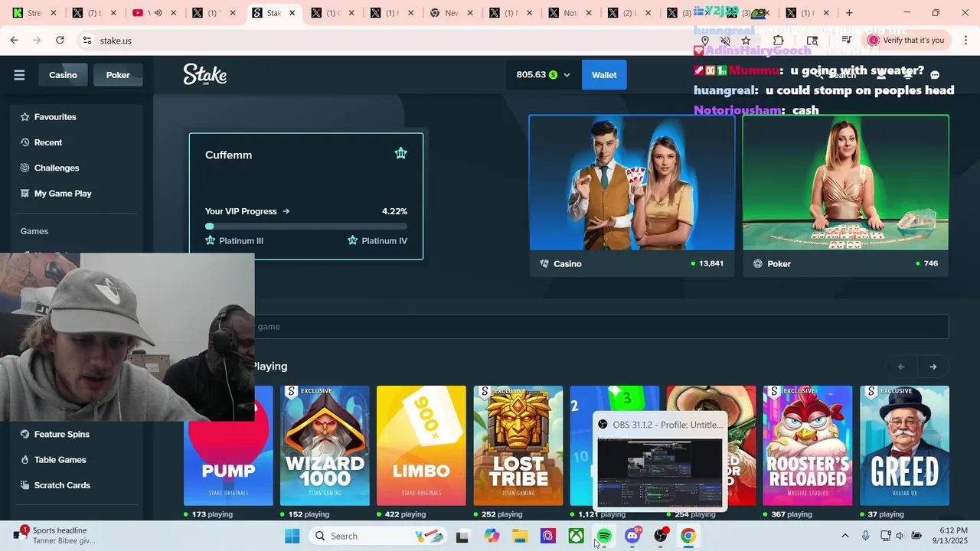Screen dimensions: 980x551
Task: Click the OBS window preview thumbnail
Action: pyautogui.click(x=659, y=471)
